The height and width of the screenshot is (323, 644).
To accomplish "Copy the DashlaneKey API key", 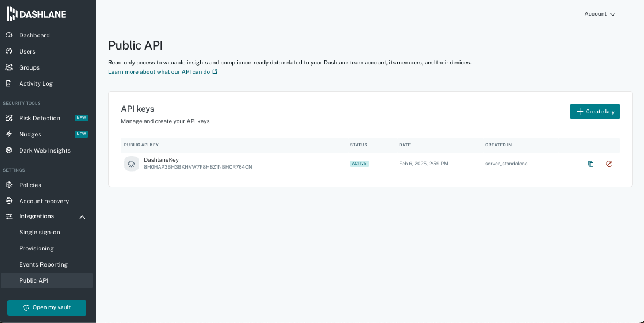I will [591, 164].
